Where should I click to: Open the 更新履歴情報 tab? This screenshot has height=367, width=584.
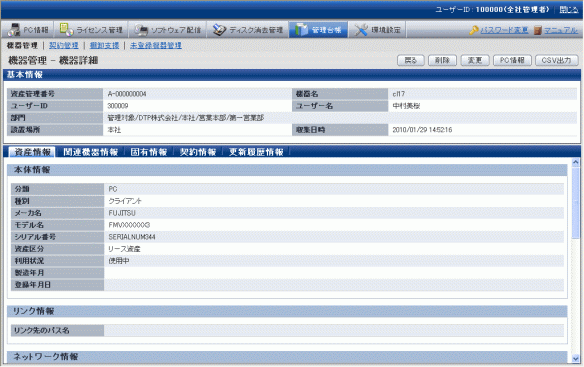click(x=256, y=152)
